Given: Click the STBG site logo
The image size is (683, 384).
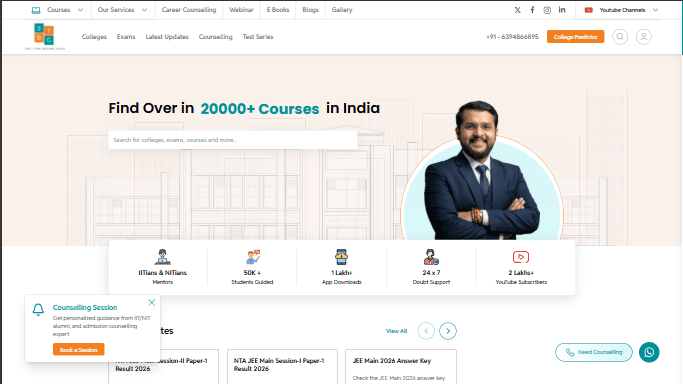Looking at the screenshot, I should point(44,37).
